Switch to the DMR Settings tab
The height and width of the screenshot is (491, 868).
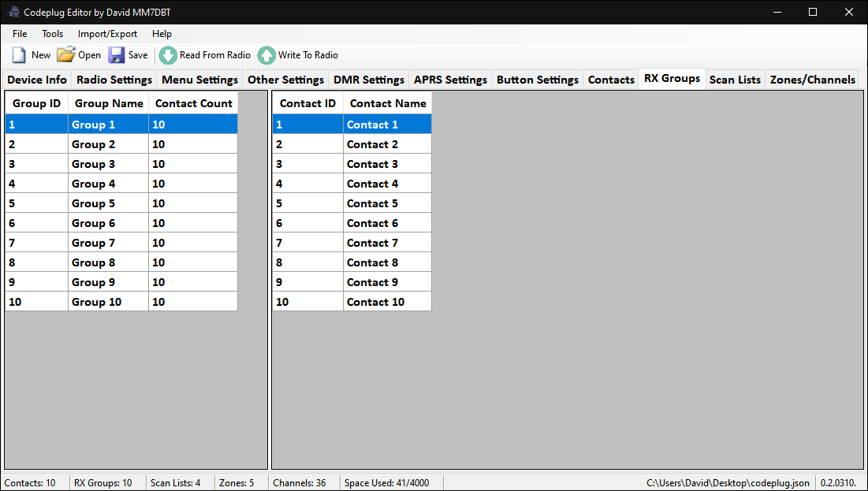(x=368, y=80)
